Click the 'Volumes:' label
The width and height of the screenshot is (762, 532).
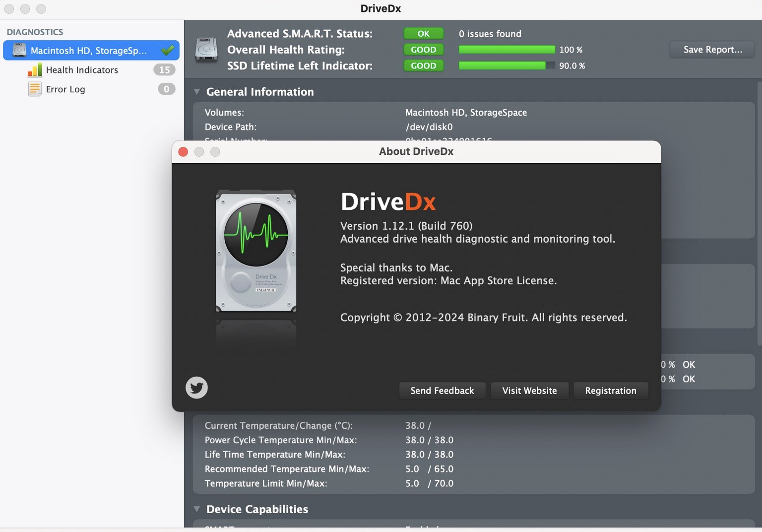224,113
